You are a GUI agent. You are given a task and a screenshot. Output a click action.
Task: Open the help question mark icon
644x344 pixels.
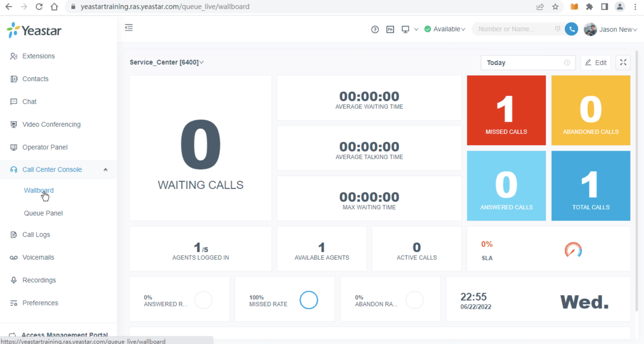pyautogui.click(x=375, y=30)
